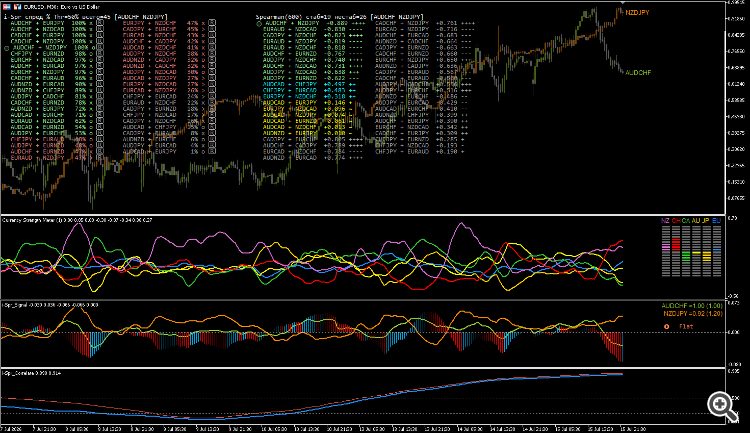
Task: Click the R button for AUDNZD + EURJPY 72%
Action: tap(99, 109)
